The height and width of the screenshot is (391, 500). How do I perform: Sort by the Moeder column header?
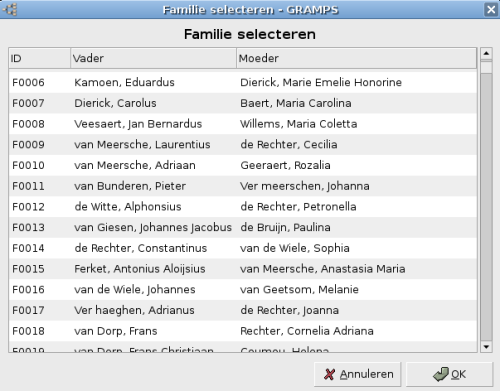[356, 58]
